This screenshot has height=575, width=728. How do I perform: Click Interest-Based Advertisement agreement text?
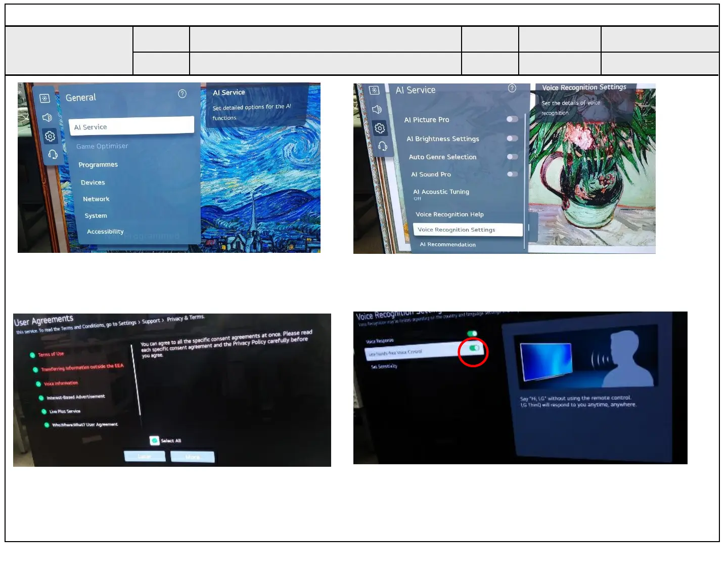[x=76, y=397]
